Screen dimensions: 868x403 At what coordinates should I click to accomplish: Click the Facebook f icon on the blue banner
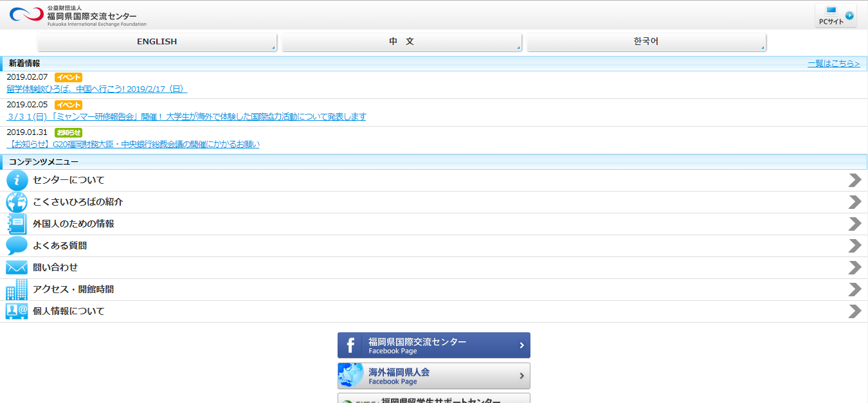351,346
